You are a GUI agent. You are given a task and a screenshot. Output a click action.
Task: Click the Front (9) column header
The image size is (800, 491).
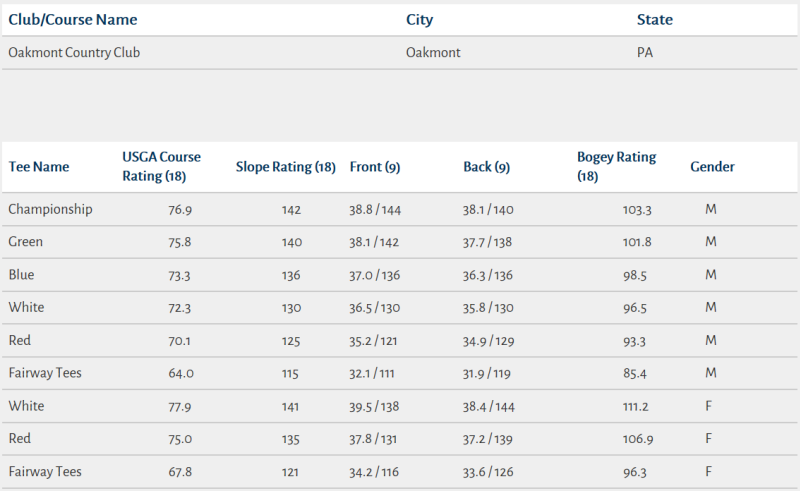[x=375, y=167]
